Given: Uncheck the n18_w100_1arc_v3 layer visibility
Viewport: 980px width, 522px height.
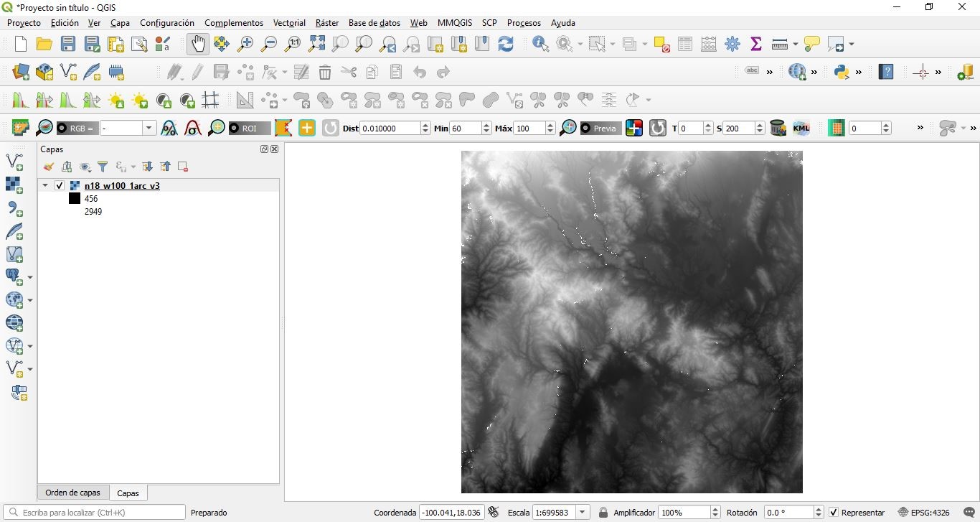Looking at the screenshot, I should [60, 185].
